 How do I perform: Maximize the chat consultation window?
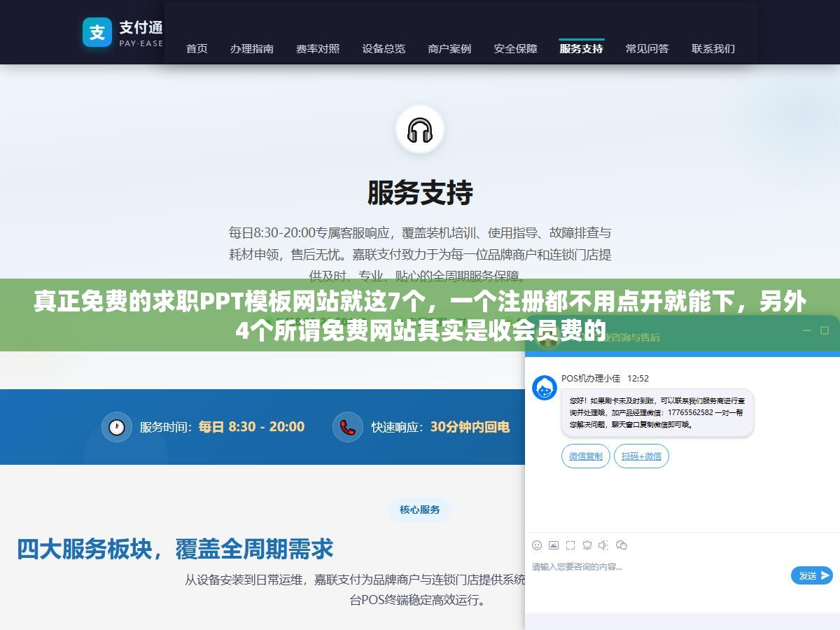[825, 330]
